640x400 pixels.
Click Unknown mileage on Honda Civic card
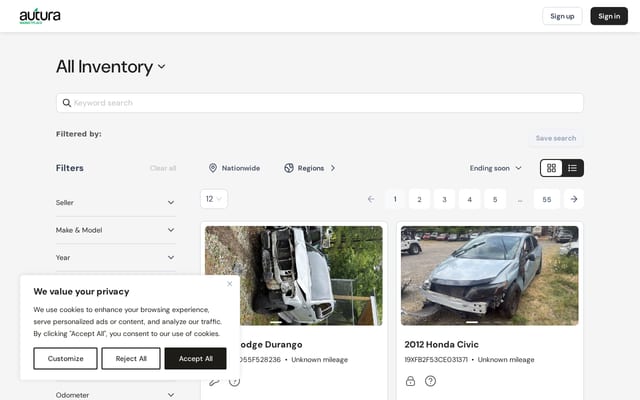[x=506, y=360]
